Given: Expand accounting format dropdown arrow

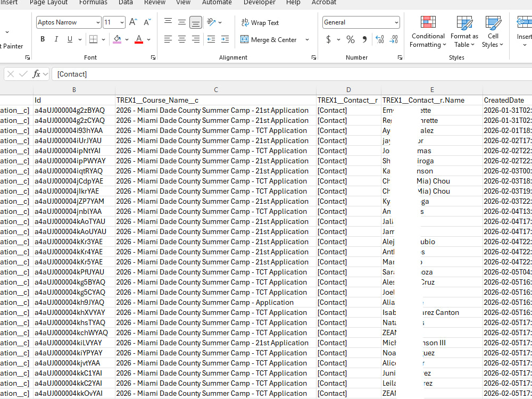Looking at the screenshot, I should pos(338,40).
